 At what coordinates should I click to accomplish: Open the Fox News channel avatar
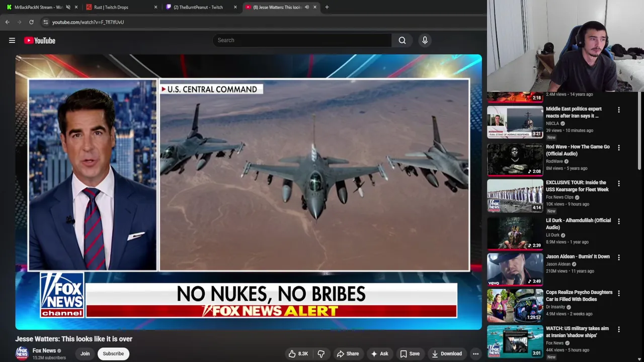[x=22, y=353]
